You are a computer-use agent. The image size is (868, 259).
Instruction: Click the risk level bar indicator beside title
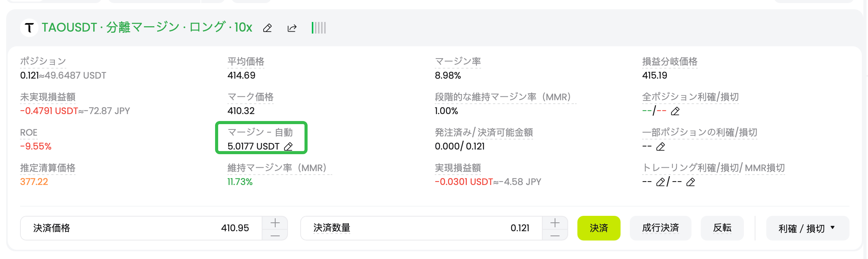pos(319,28)
